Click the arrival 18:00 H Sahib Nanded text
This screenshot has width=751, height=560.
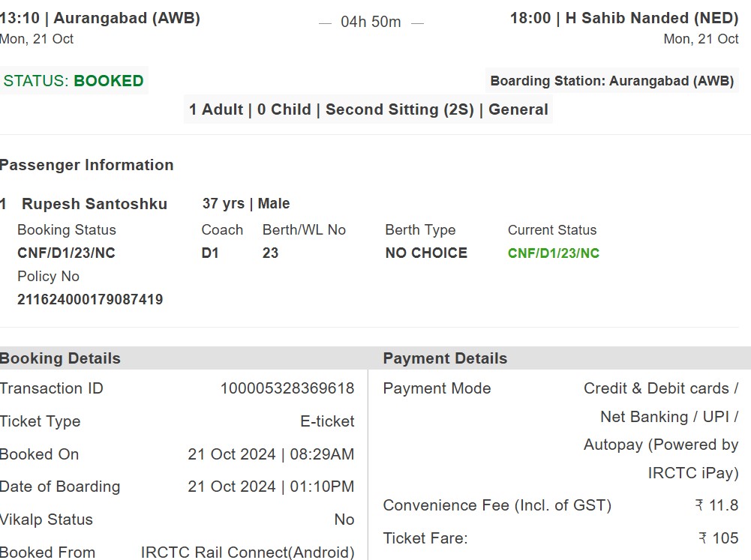pos(624,18)
